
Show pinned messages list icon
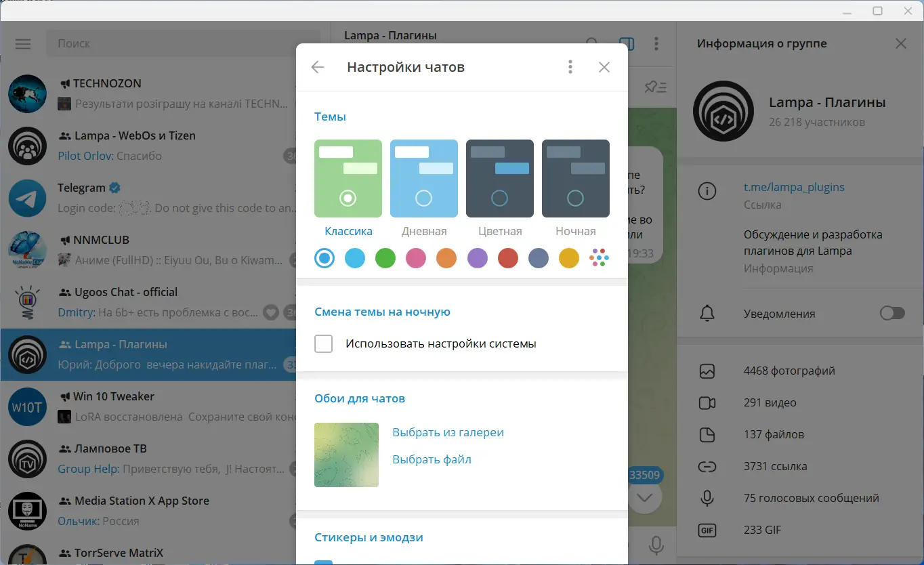[x=655, y=87]
